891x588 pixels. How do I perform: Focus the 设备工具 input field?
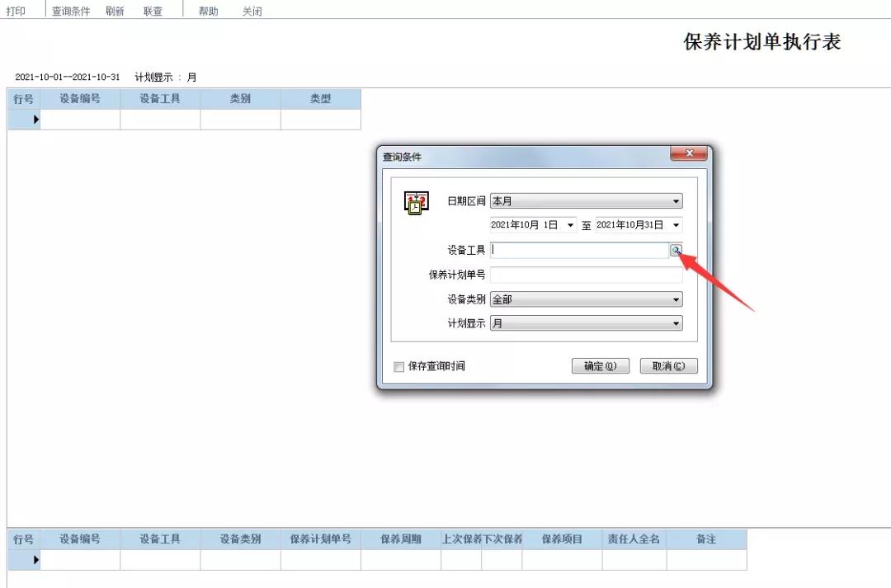click(580, 250)
